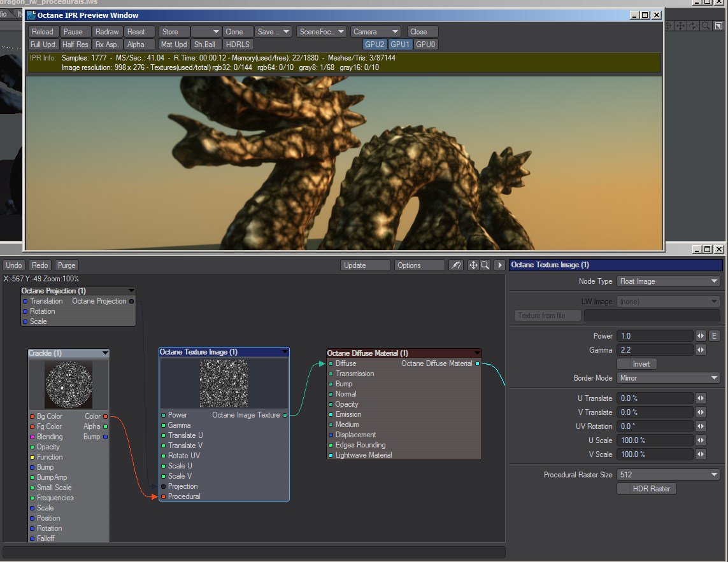Click the Sh.Ball button
Image resolution: width=728 pixels, height=562 pixels.
pos(206,45)
